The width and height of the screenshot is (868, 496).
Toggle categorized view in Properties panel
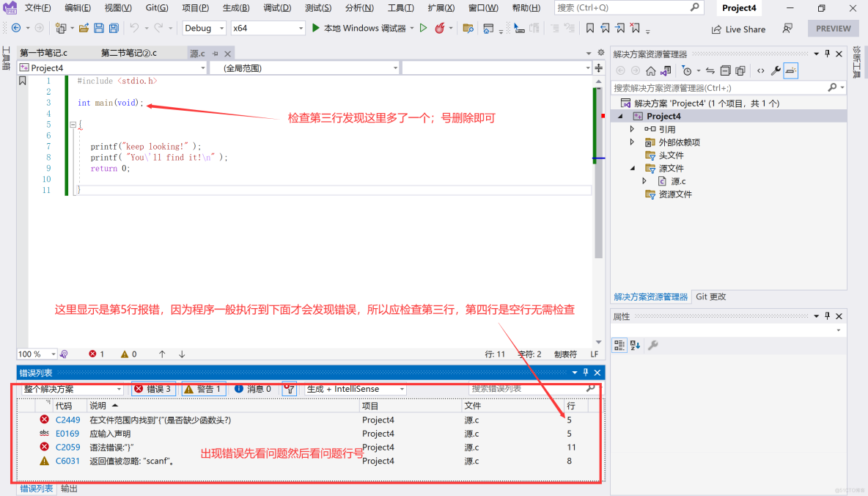click(x=619, y=346)
